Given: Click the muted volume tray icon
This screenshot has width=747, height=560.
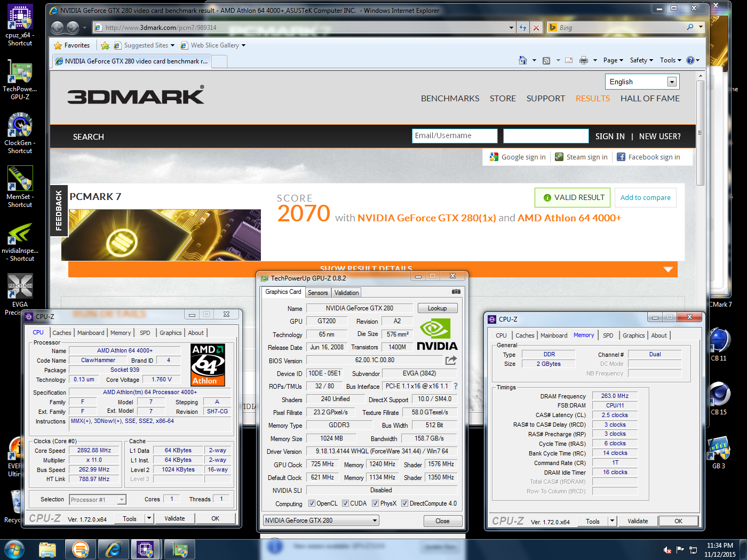Looking at the screenshot, I should pos(667,550).
